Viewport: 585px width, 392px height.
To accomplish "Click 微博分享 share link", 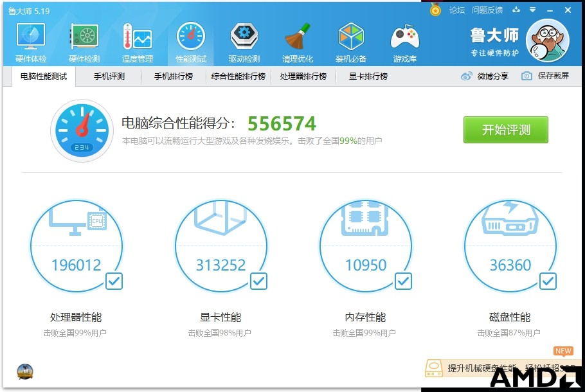I will pyautogui.click(x=493, y=76).
